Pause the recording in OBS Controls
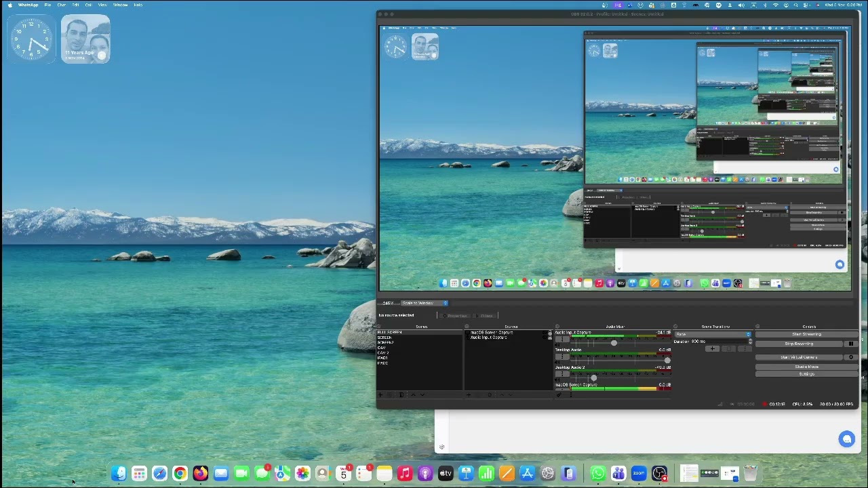The height and width of the screenshot is (488, 868). [851, 344]
